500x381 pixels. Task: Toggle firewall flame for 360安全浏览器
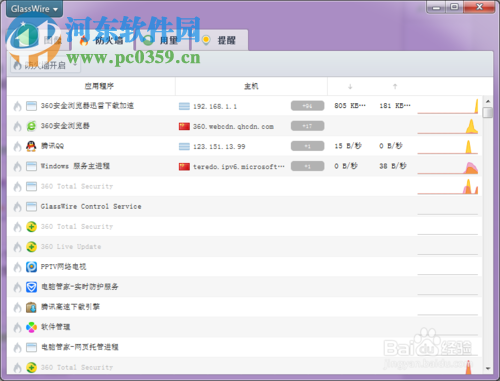(x=17, y=126)
